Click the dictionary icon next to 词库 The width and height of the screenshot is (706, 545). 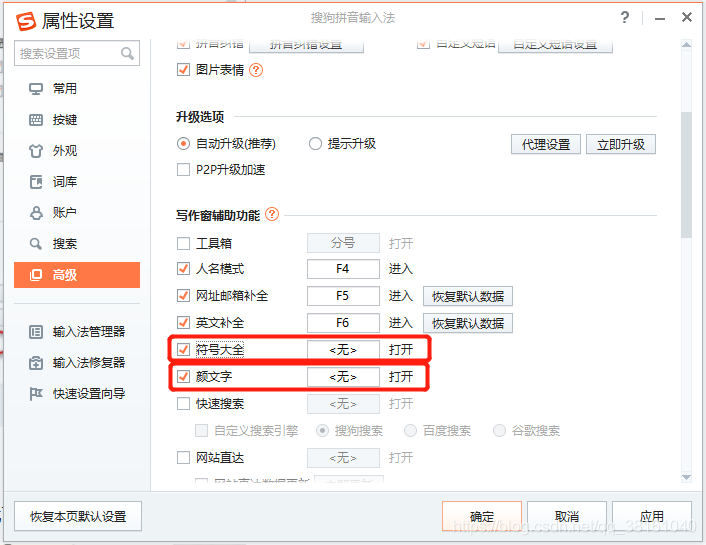tap(36, 182)
